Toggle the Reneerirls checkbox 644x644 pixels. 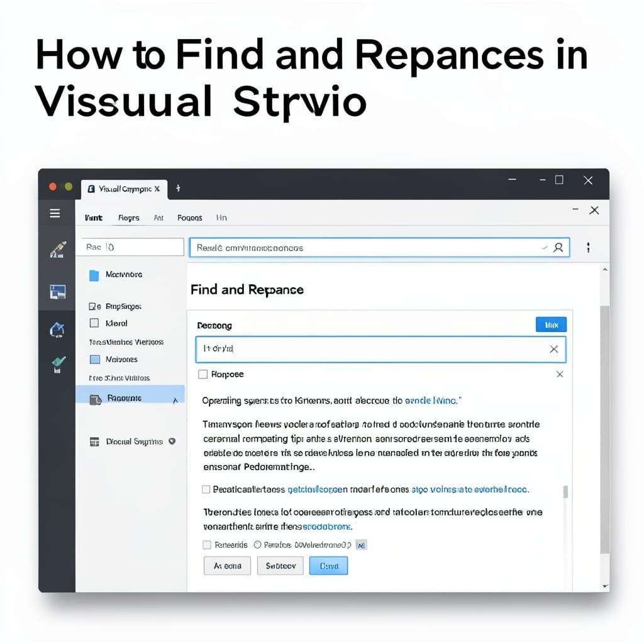(x=207, y=545)
